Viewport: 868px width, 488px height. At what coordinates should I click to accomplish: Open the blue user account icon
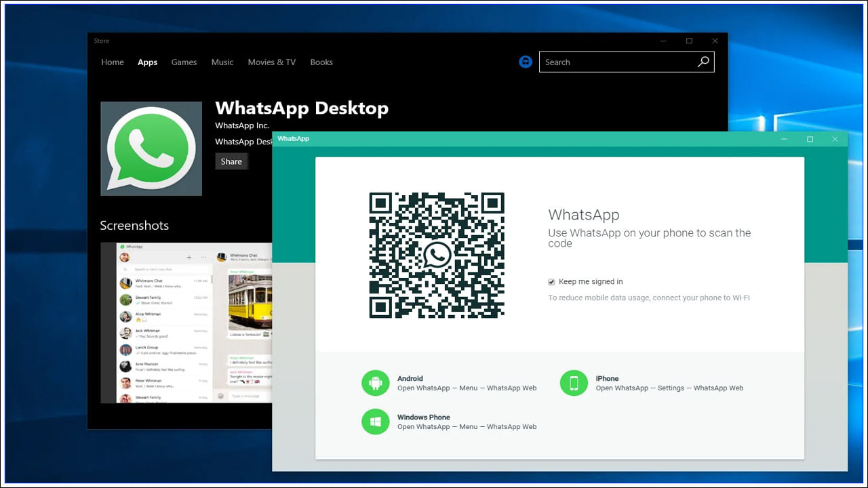pyautogui.click(x=526, y=62)
